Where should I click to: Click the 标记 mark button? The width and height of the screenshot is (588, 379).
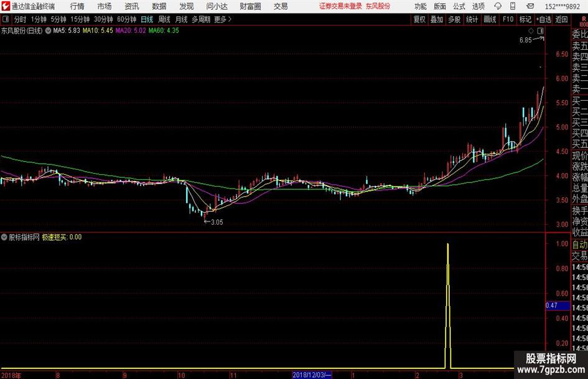pyautogui.click(x=525, y=19)
